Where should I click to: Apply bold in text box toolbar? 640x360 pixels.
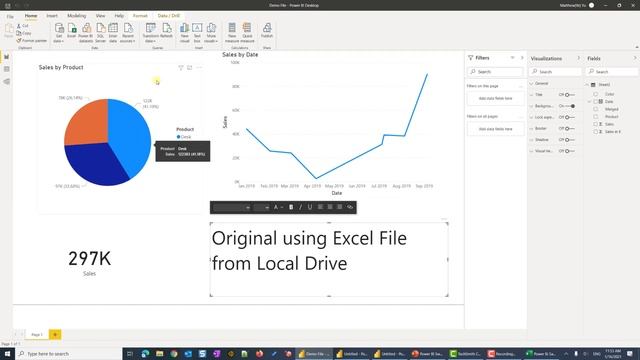291,207
